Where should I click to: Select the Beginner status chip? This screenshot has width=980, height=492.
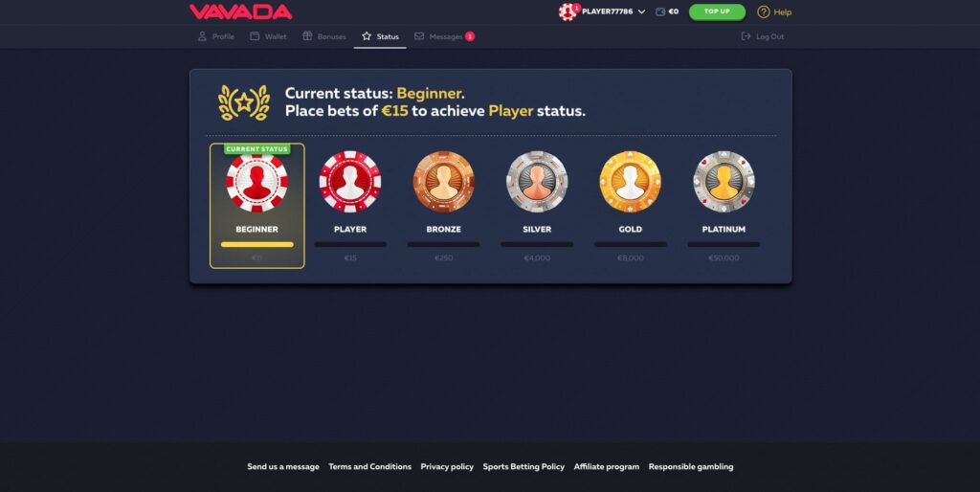[x=256, y=183]
